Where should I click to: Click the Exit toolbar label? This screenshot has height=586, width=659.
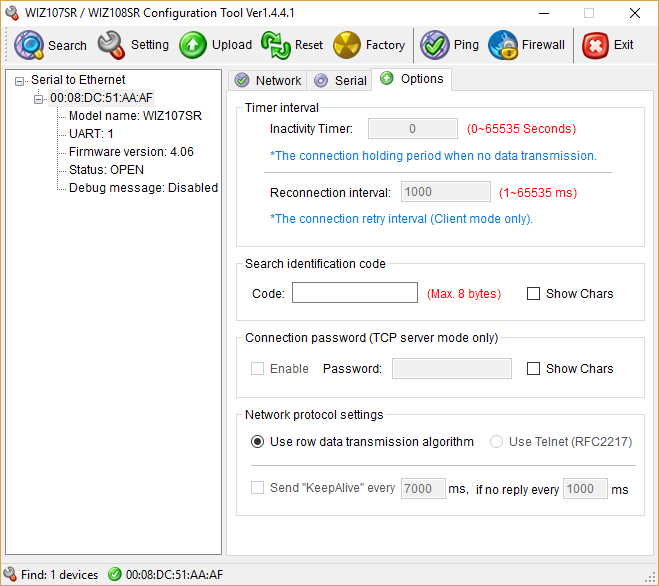pyautogui.click(x=623, y=45)
